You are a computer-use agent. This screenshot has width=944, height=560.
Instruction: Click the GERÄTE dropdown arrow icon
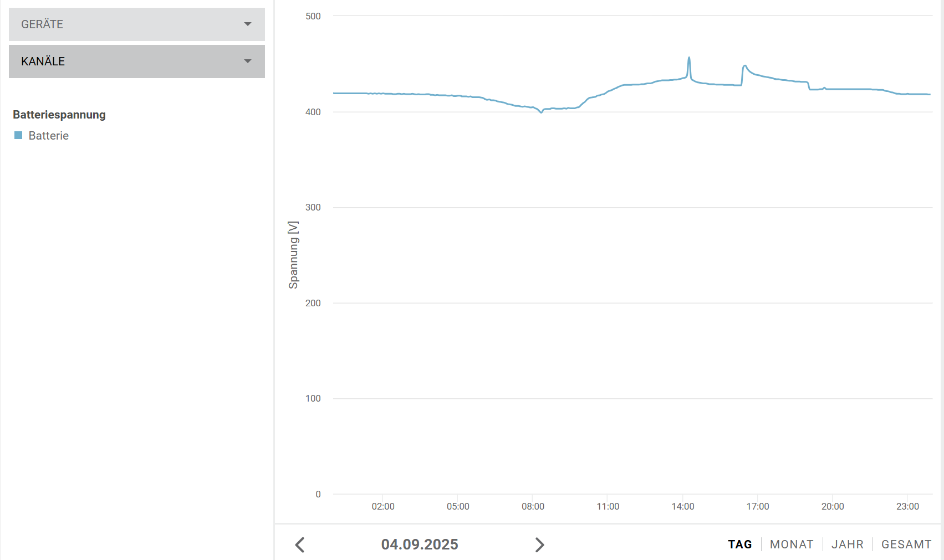(248, 24)
